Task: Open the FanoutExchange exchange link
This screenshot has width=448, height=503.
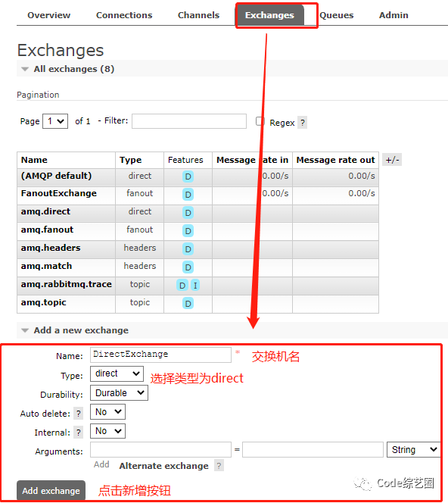Action: coord(58,193)
